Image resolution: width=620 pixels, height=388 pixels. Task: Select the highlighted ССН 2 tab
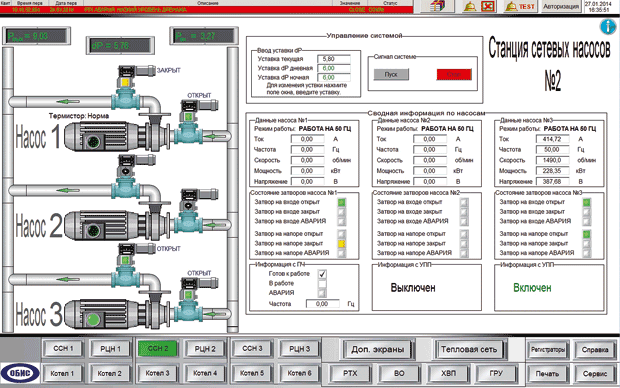(158, 348)
